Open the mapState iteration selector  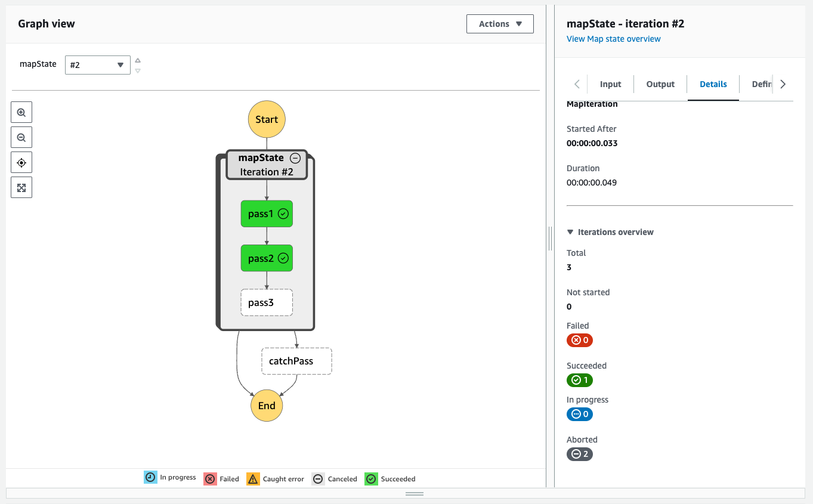point(97,65)
